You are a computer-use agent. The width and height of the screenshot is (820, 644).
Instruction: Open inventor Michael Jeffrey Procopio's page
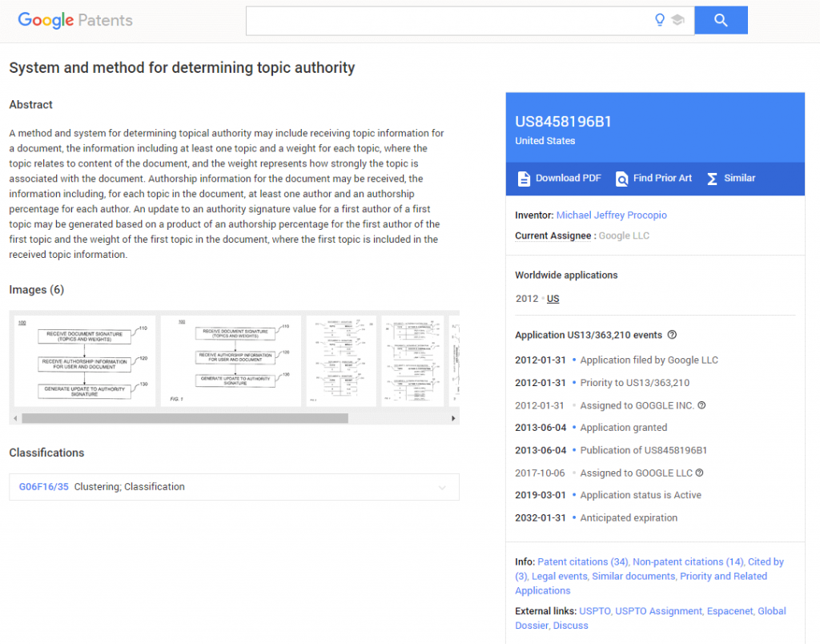(x=611, y=215)
